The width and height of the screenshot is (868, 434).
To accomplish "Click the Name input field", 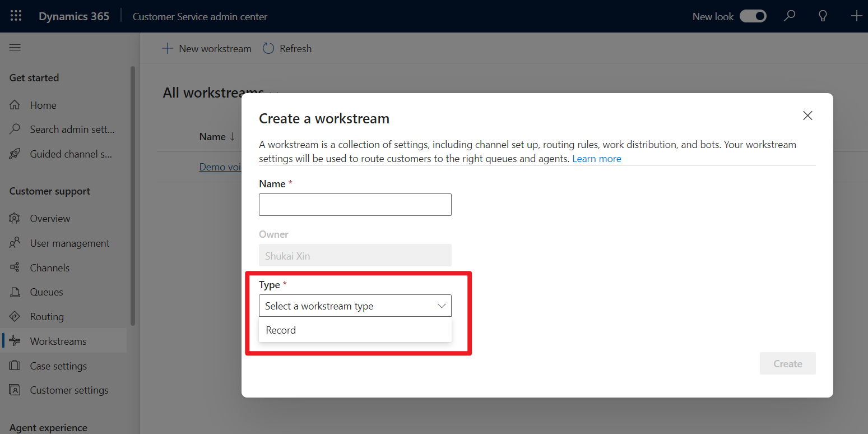I will 355,205.
